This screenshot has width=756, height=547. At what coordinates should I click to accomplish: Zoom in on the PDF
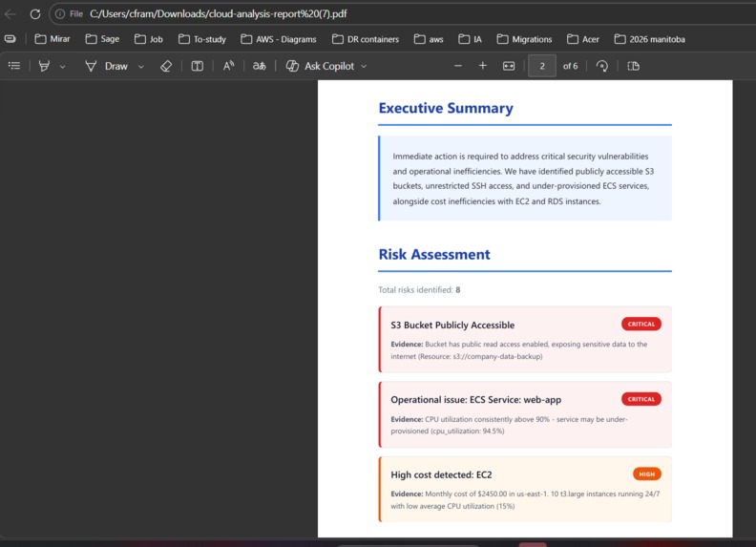(483, 66)
